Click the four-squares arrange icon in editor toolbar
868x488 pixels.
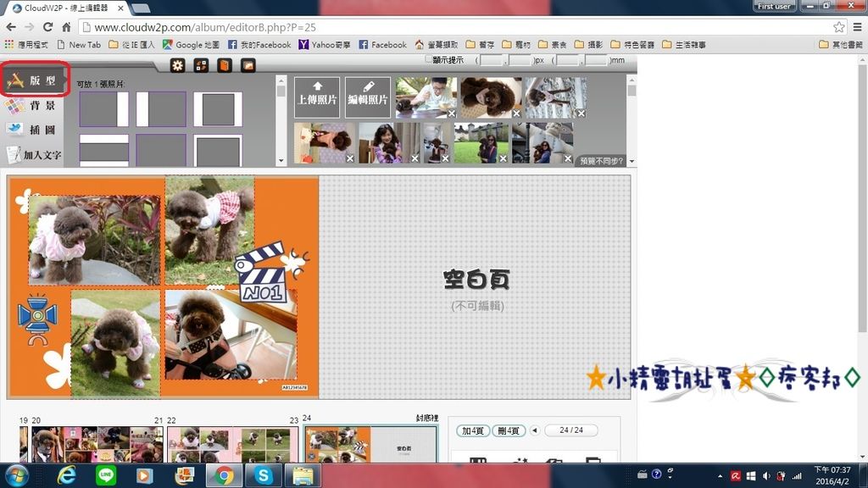point(201,65)
